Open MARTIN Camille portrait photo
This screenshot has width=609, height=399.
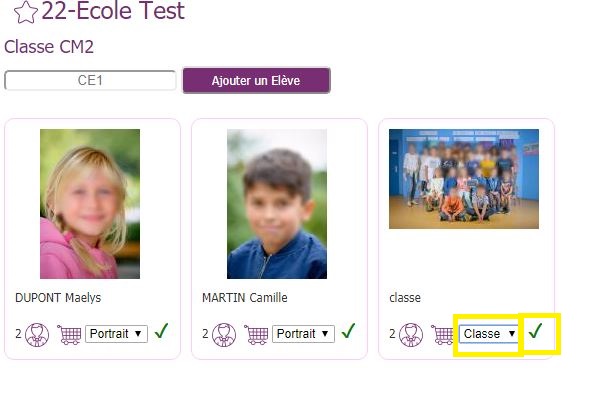277,204
